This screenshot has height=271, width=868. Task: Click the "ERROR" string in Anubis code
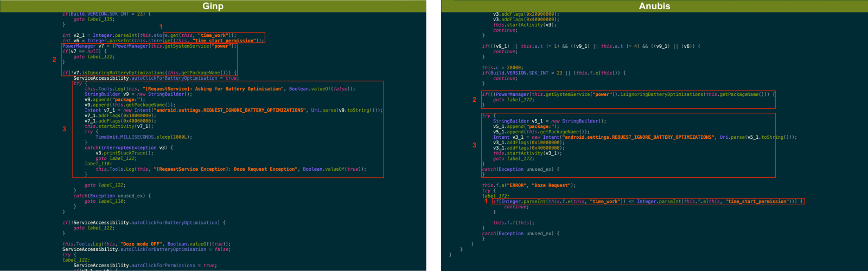(x=516, y=185)
